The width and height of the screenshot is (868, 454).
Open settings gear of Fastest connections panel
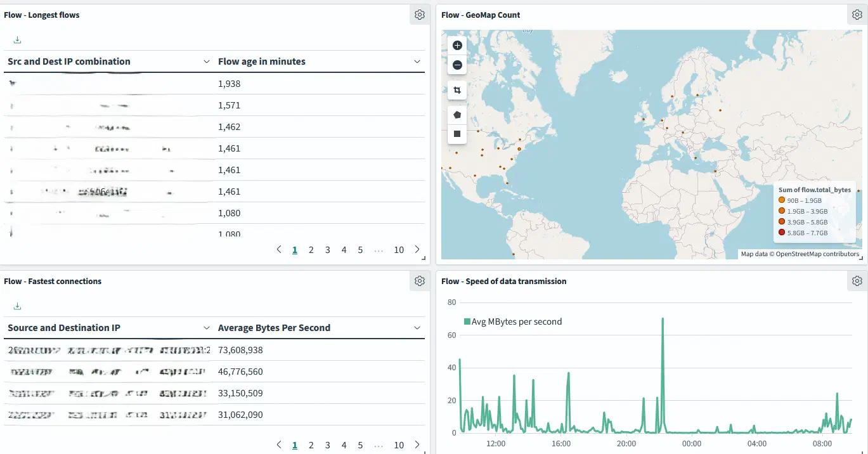(x=419, y=281)
